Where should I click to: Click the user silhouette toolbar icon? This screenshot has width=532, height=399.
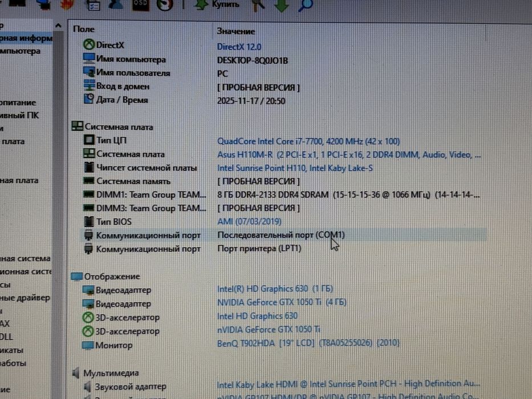(115, 4)
